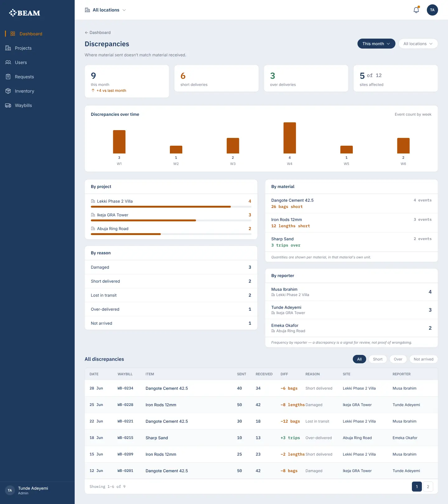Open All locations filter dropdown near title

(x=418, y=44)
